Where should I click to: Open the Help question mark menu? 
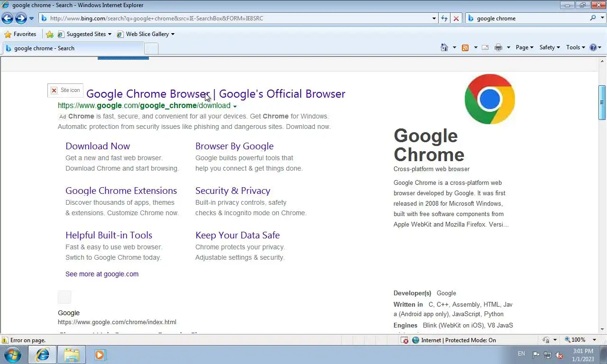pyautogui.click(x=595, y=47)
